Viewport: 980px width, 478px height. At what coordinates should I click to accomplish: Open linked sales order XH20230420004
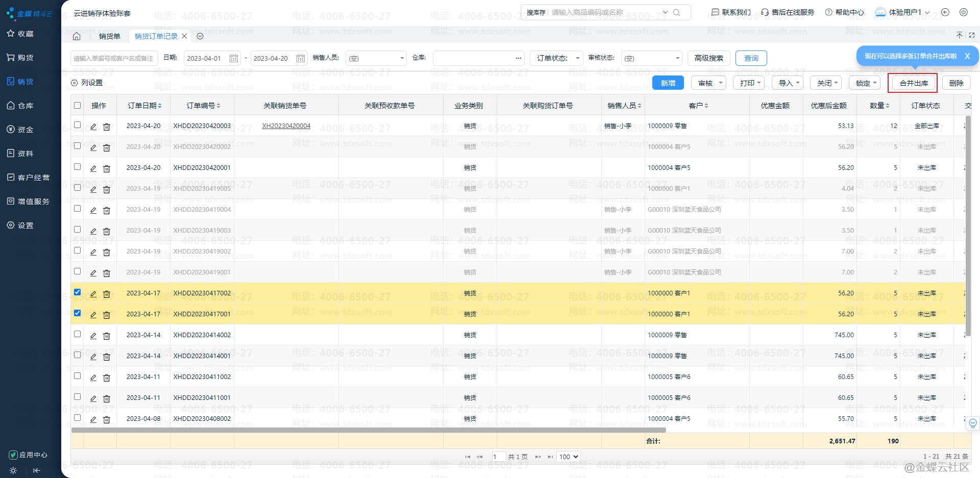coord(286,126)
